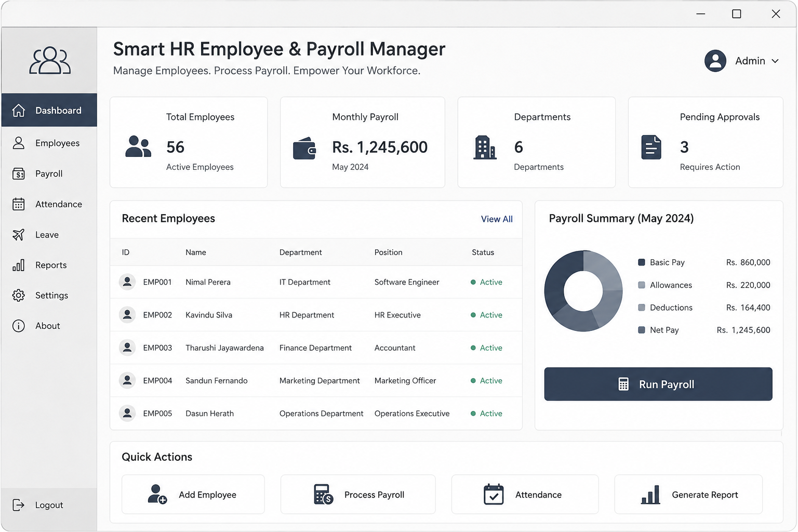Screen dimensions: 798x532
Task: Click the Generate Report quick action
Action: coord(688,494)
